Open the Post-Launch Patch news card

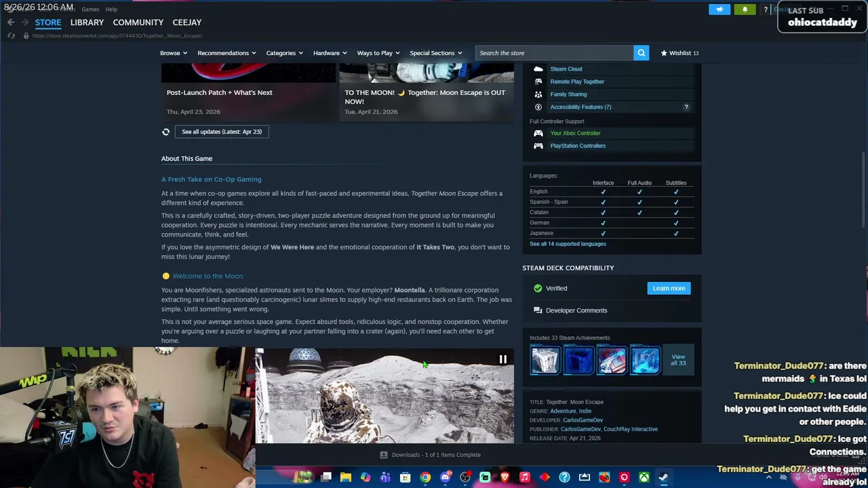coord(248,92)
